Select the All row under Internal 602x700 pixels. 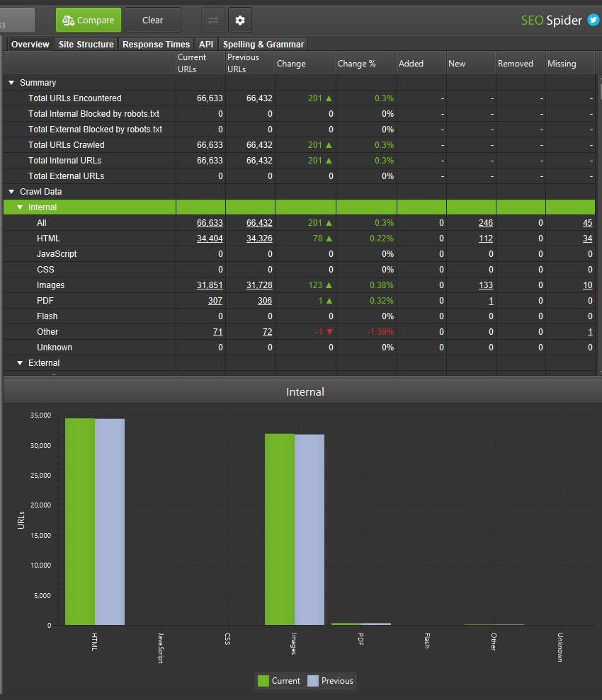[299, 223]
